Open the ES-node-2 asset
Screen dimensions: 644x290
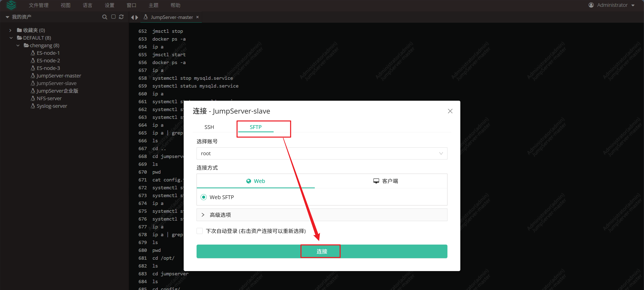[x=48, y=61]
